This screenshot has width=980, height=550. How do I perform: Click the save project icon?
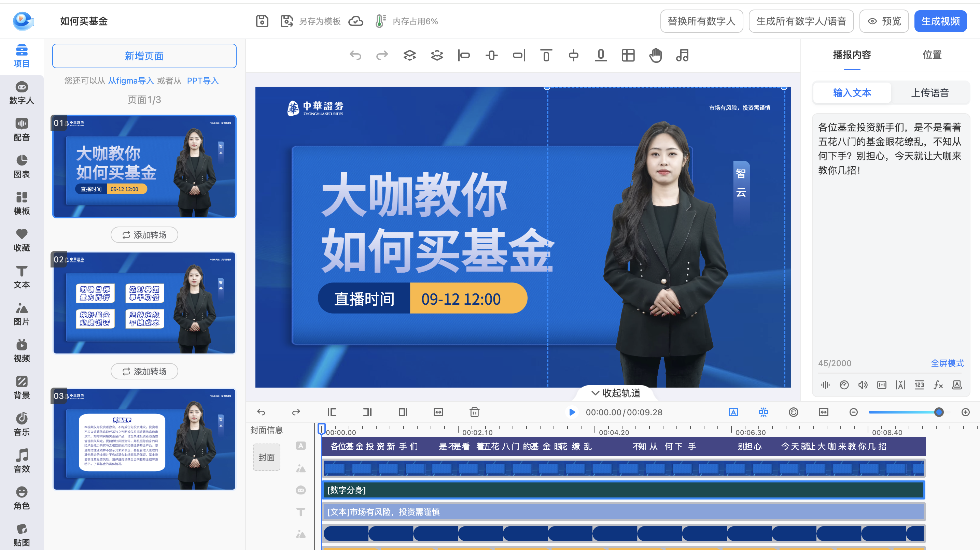[262, 21]
